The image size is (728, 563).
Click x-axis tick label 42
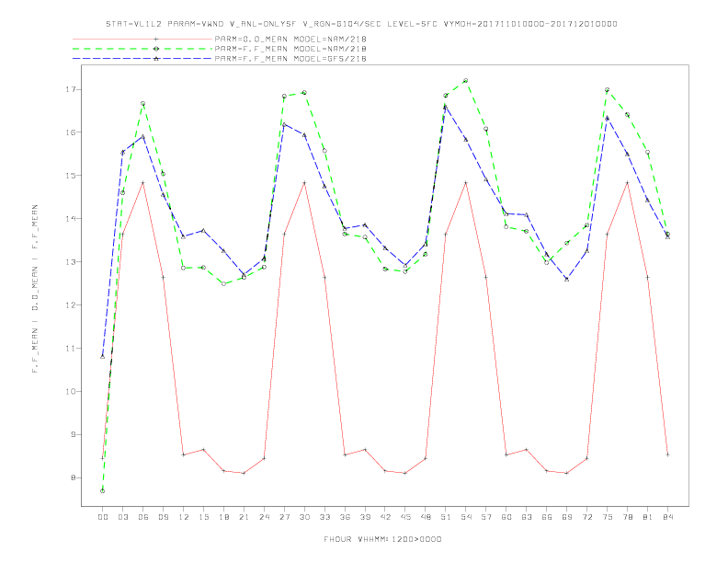pos(385,517)
